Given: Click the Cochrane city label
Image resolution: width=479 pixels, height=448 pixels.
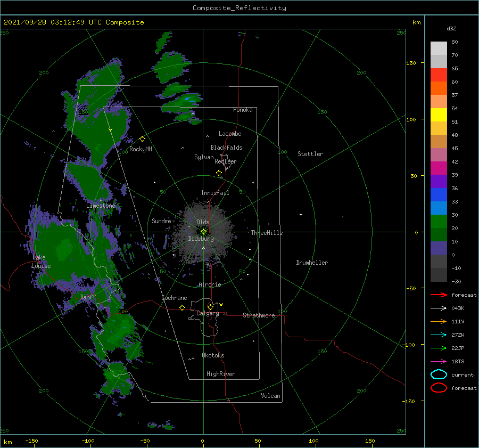Looking at the screenshot, I should pos(174,298).
